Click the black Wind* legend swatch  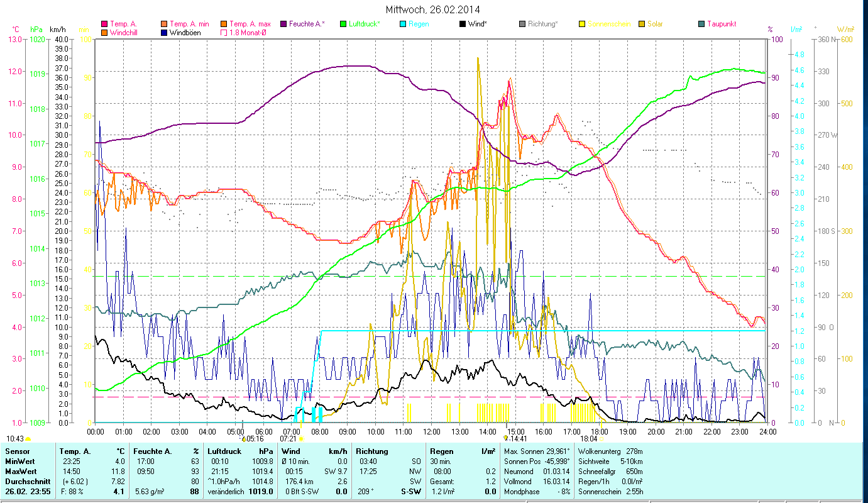(462, 24)
